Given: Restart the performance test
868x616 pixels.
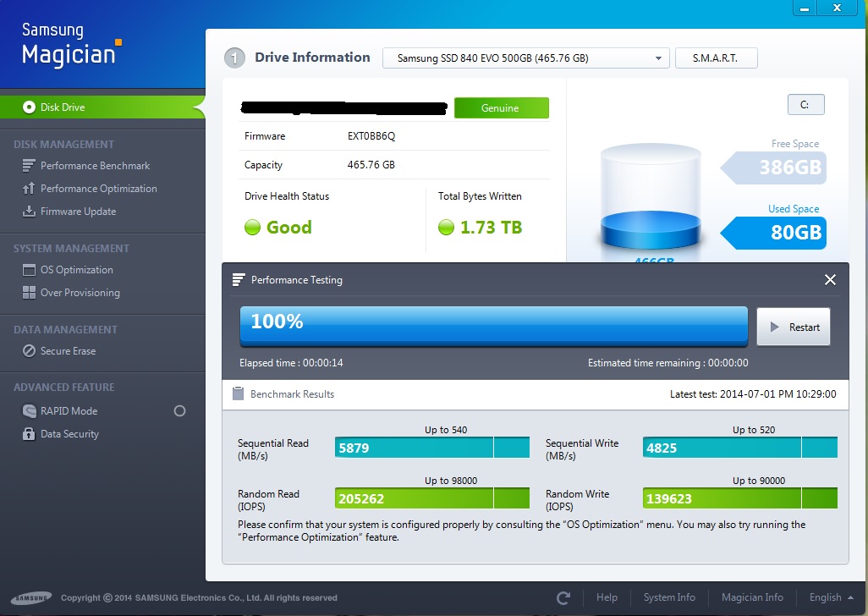Looking at the screenshot, I should 794,327.
